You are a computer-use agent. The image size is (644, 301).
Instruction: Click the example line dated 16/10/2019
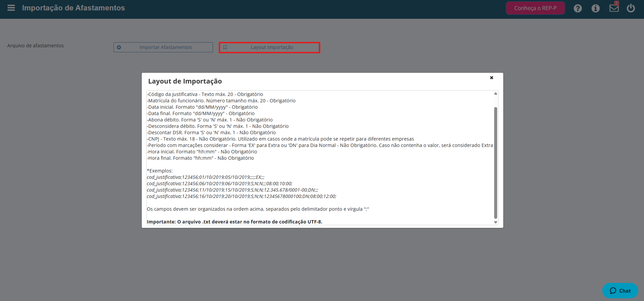(x=242, y=196)
